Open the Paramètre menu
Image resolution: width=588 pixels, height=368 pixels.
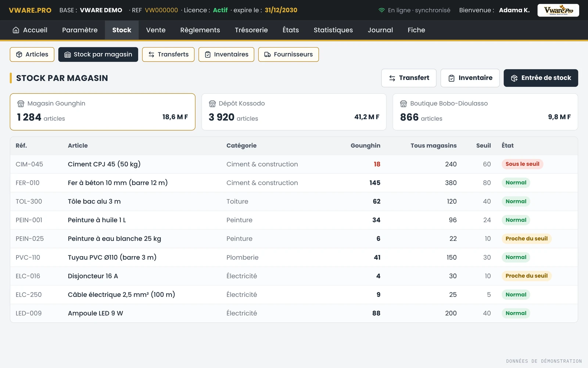[80, 30]
